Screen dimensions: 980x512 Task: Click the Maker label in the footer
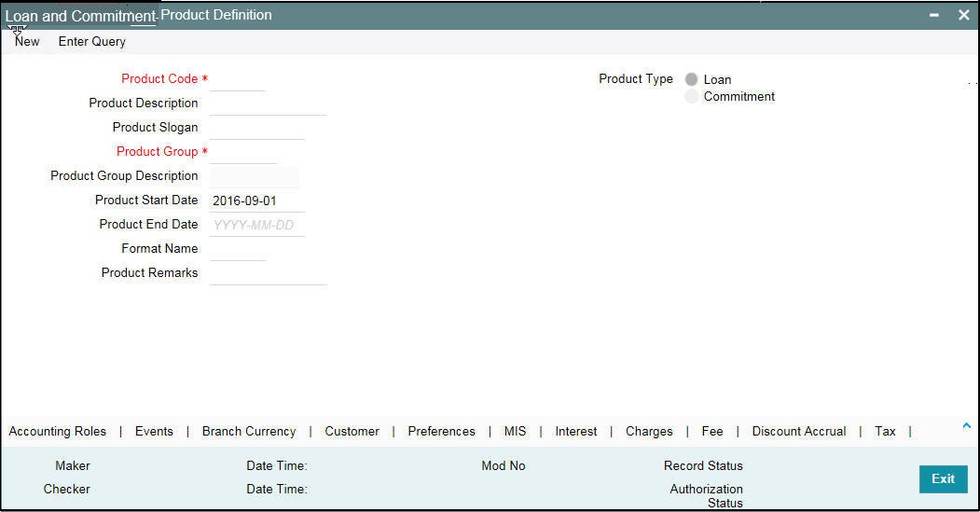point(73,465)
